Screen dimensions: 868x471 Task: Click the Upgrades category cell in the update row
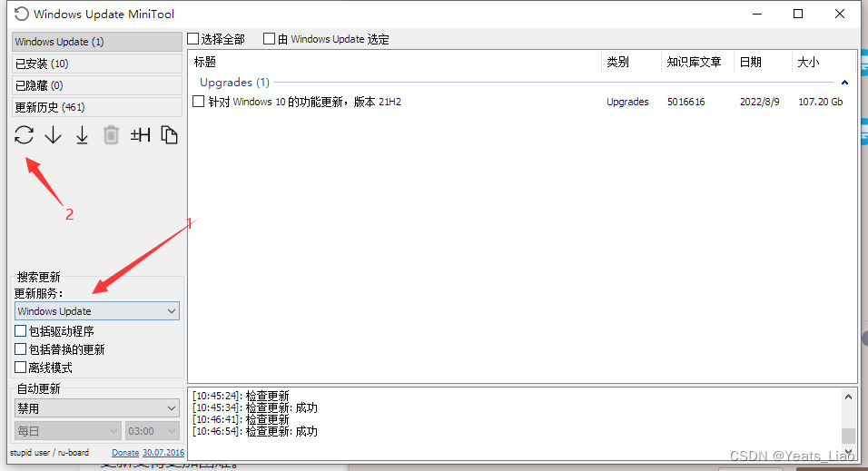pyautogui.click(x=627, y=102)
